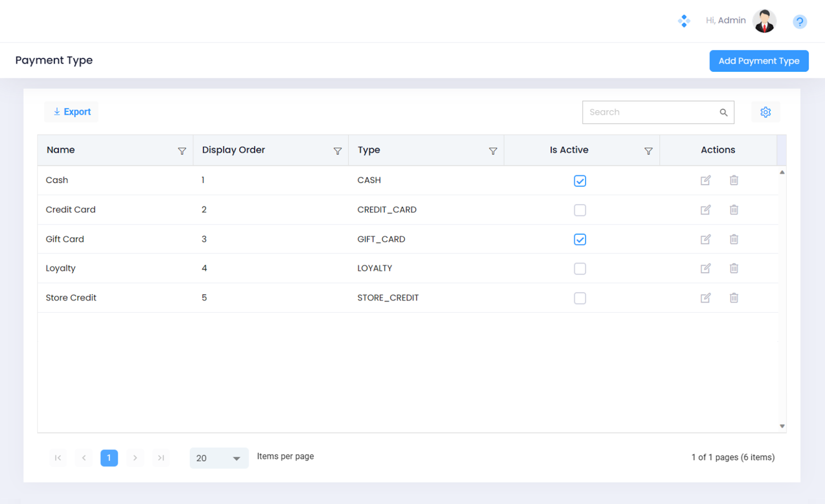
Task: Open the table settings gear icon
Action: pyautogui.click(x=765, y=112)
